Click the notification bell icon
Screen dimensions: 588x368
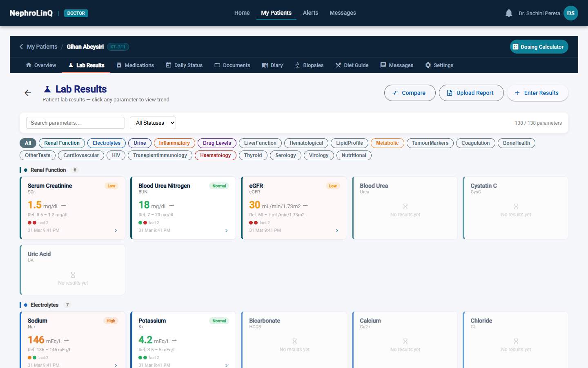coord(509,13)
